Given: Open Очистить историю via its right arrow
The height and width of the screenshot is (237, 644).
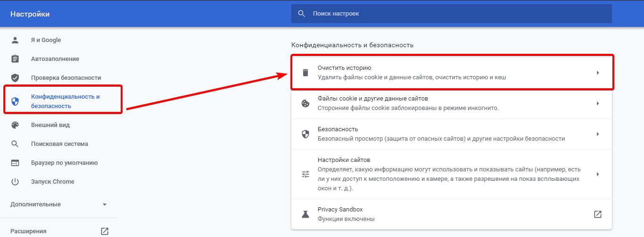Looking at the screenshot, I should [598, 73].
